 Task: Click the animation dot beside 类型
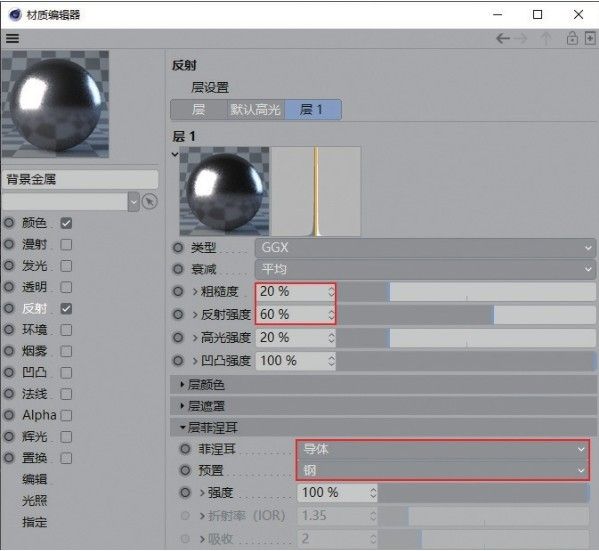tap(178, 248)
